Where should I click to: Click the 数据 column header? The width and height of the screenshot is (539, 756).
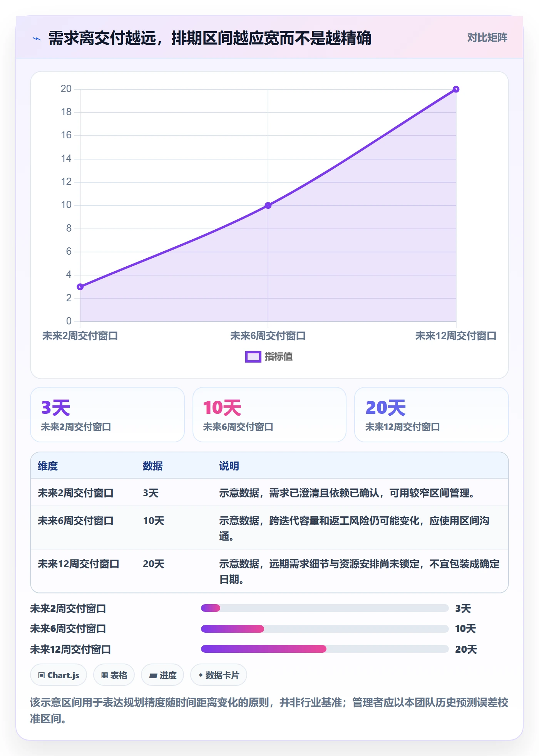153,466
